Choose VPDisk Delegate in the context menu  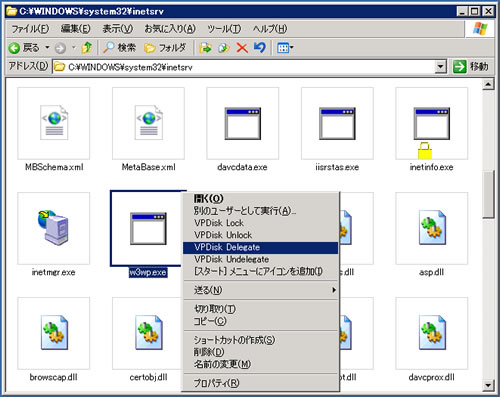pos(260,247)
